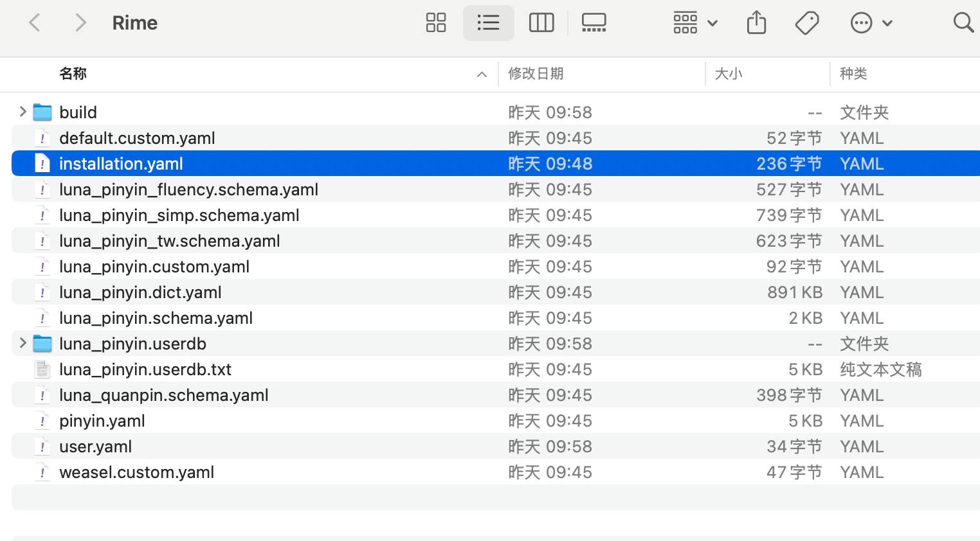Viewport: 980px width, 541px height.
Task: Go back with the left arrow
Action: [x=35, y=23]
